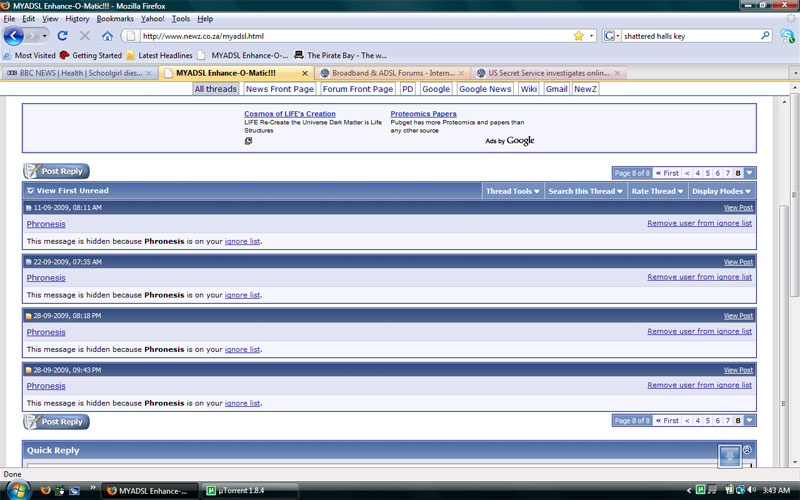Viewport: 800px width, 500px height.
Task: Click the search magnifier icon
Action: (x=765, y=36)
